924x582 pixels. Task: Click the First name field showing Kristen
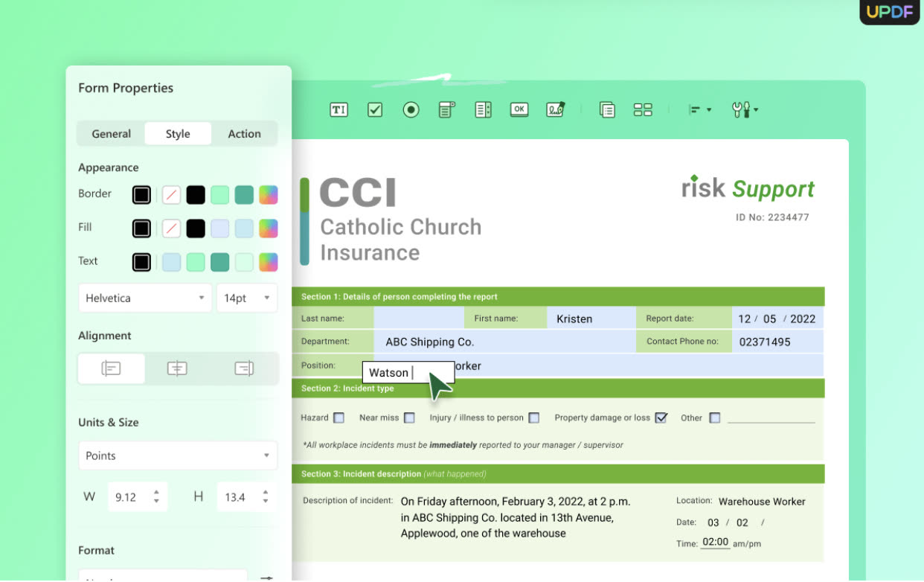point(591,319)
